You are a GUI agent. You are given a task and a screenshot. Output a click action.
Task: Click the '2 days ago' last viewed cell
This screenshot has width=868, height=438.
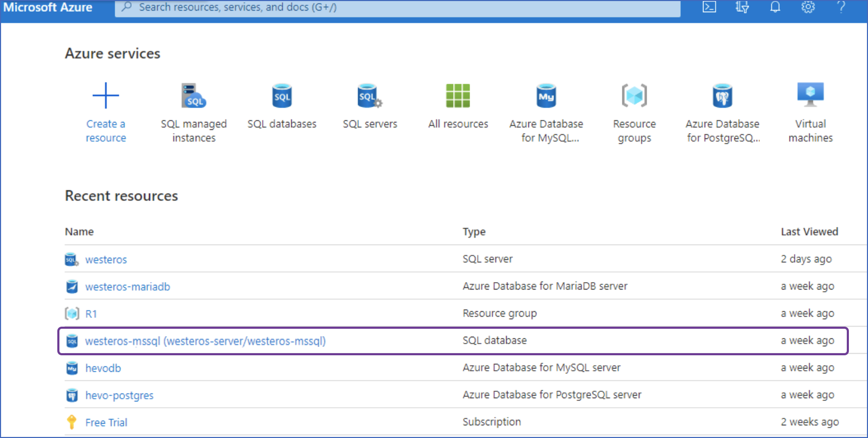[x=806, y=259]
